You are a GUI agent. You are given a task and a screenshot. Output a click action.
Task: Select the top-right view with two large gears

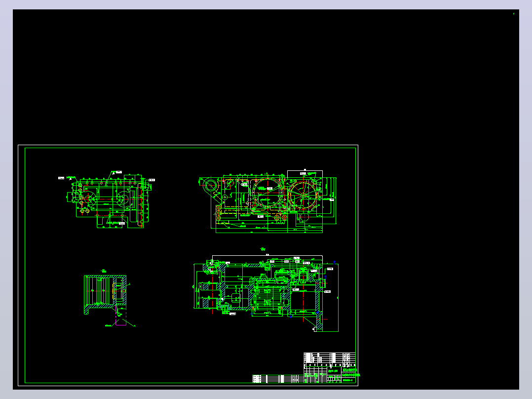click(267, 201)
